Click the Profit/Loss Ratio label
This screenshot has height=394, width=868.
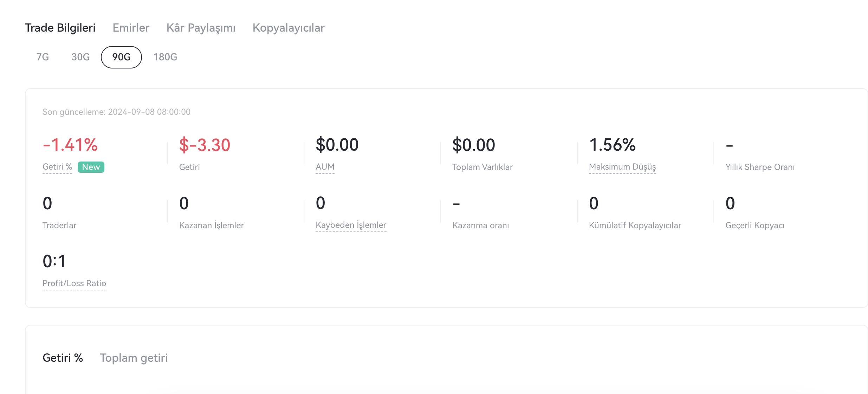coord(74,283)
